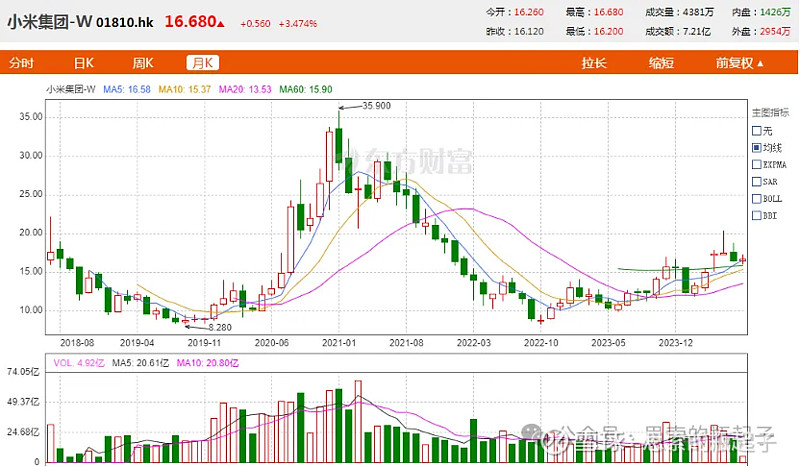Enable the BOLL indicator checkbox
Screen dimensions: 800x467
click(757, 199)
